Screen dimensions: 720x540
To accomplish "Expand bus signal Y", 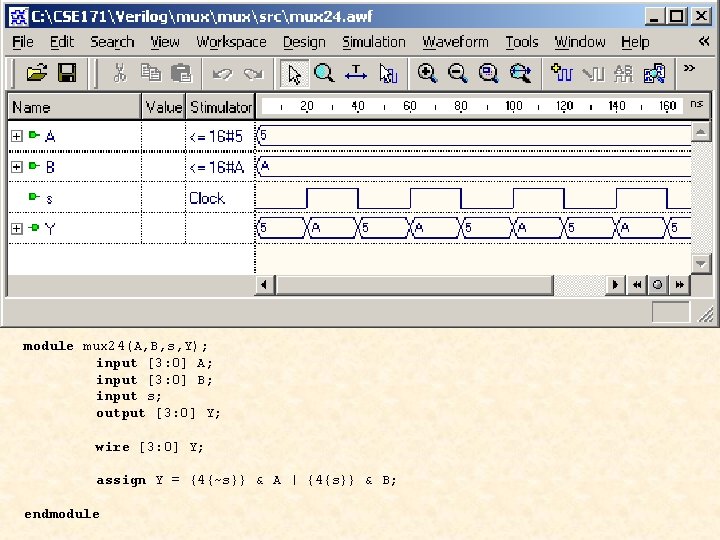I will click(x=17, y=228).
